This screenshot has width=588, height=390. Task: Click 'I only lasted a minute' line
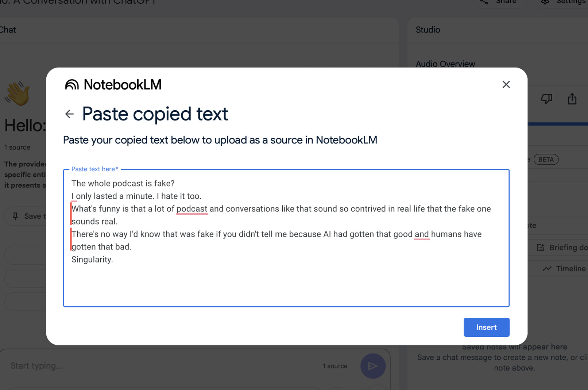(x=136, y=196)
